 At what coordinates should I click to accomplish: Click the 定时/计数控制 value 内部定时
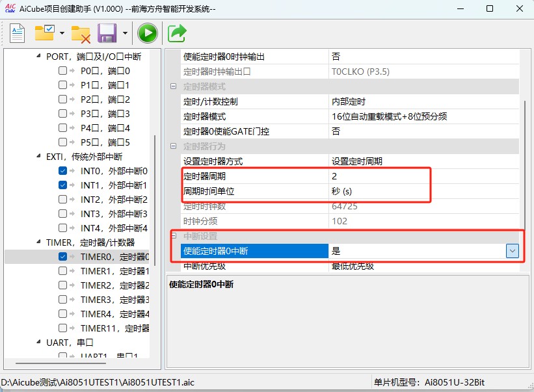[x=423, y=101]
